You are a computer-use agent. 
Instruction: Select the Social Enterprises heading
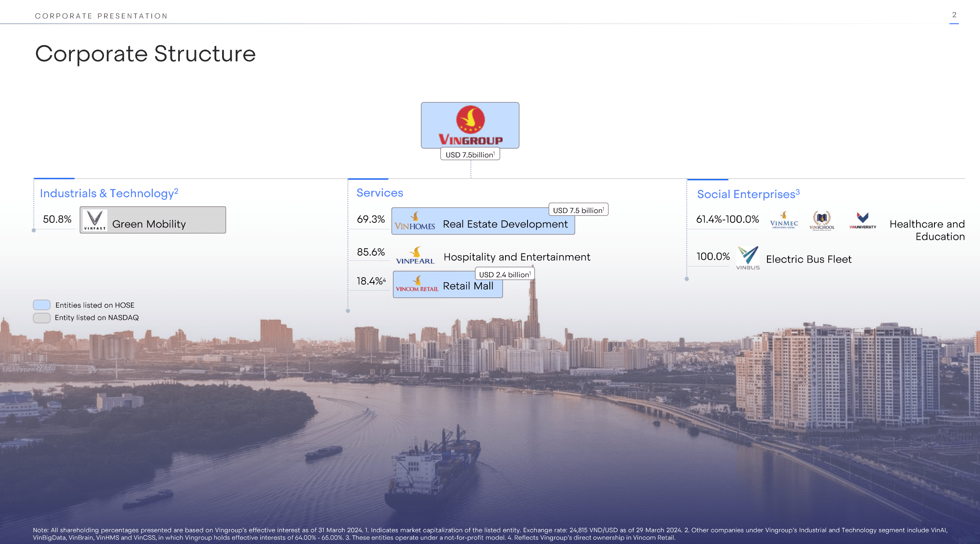pos(748,194)
